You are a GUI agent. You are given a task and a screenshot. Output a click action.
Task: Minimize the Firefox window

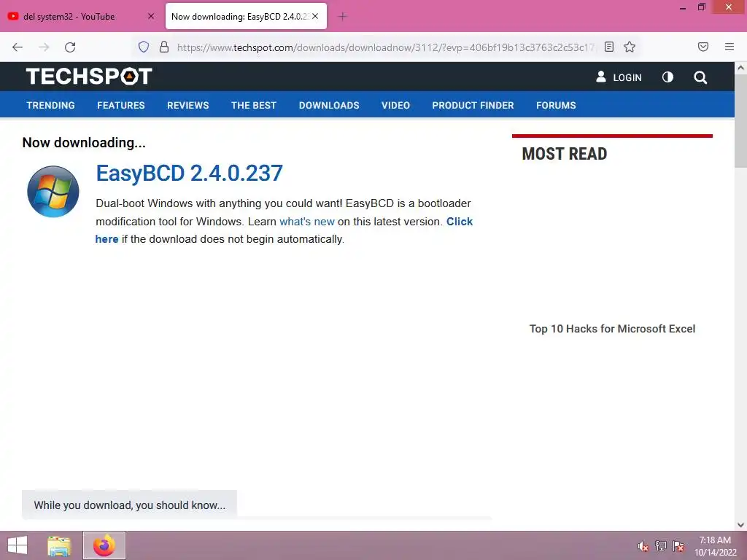click(683, 7)
